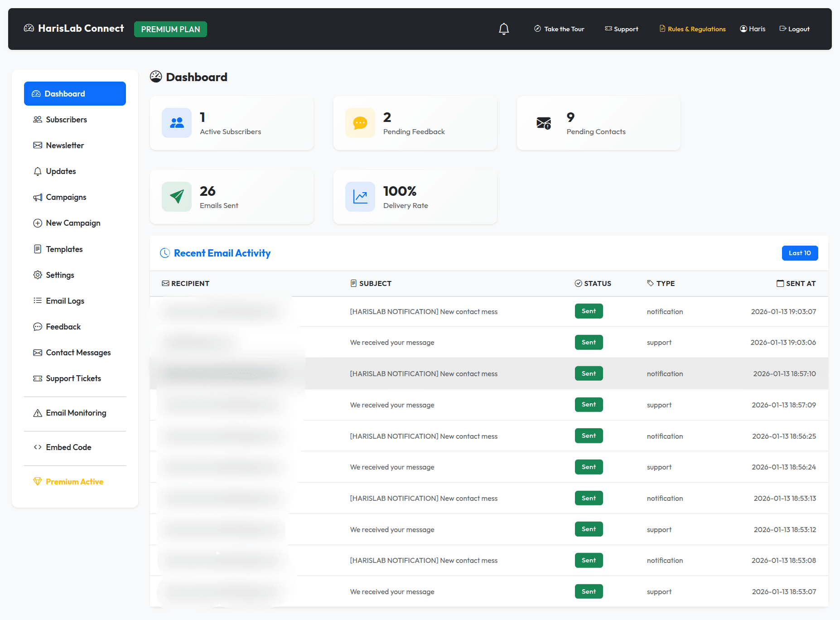The image size is (840, 620).
Task: Click the Logout button
Action: coord(794,29)
